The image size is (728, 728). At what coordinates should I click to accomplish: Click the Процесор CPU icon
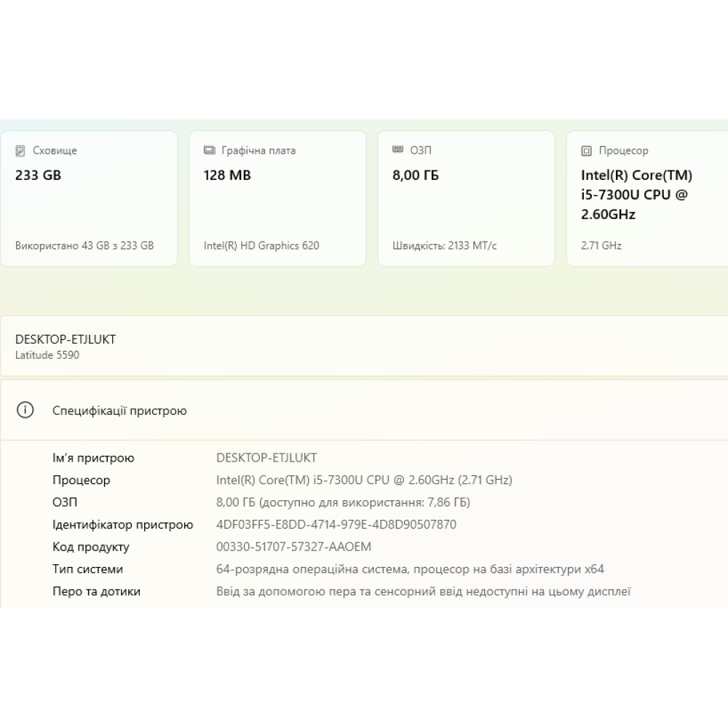click(586, 151)
